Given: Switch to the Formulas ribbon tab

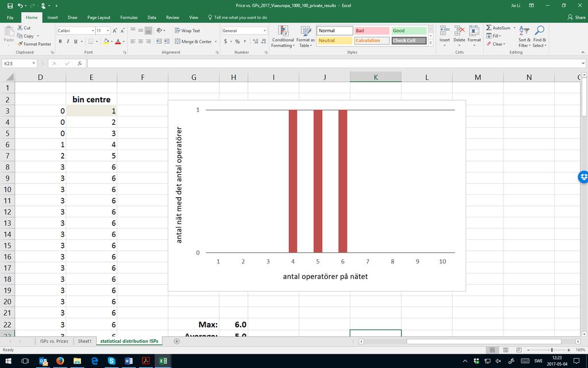Looking at the screenshot, I should point(129,17).
